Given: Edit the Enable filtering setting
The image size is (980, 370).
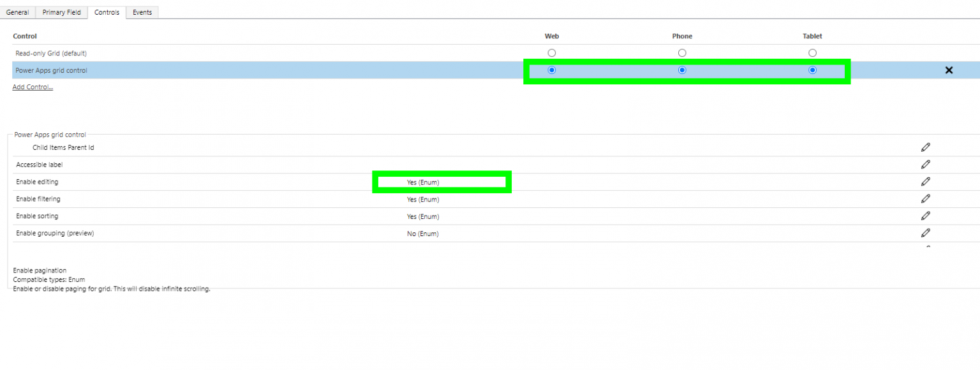Looking at the screenshot, I should coord(926,198).
